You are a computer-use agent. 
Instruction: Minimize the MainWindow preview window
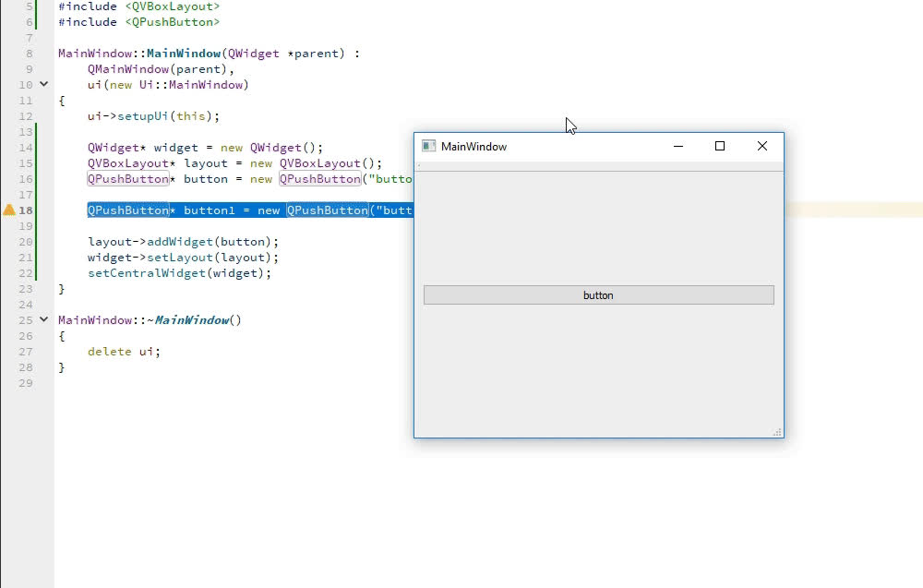click(x=678, y=146)
